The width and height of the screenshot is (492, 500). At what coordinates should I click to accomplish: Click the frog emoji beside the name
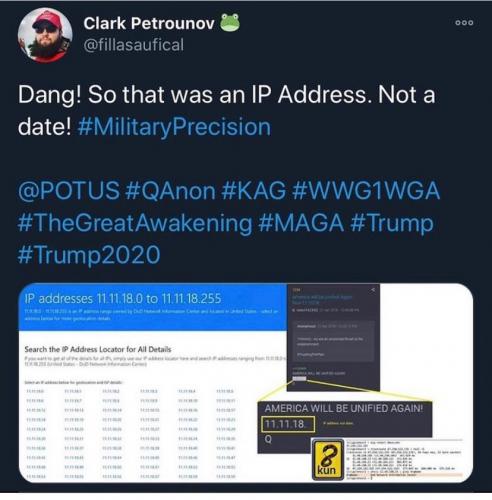pyautogui.click(x=230, y=23)
